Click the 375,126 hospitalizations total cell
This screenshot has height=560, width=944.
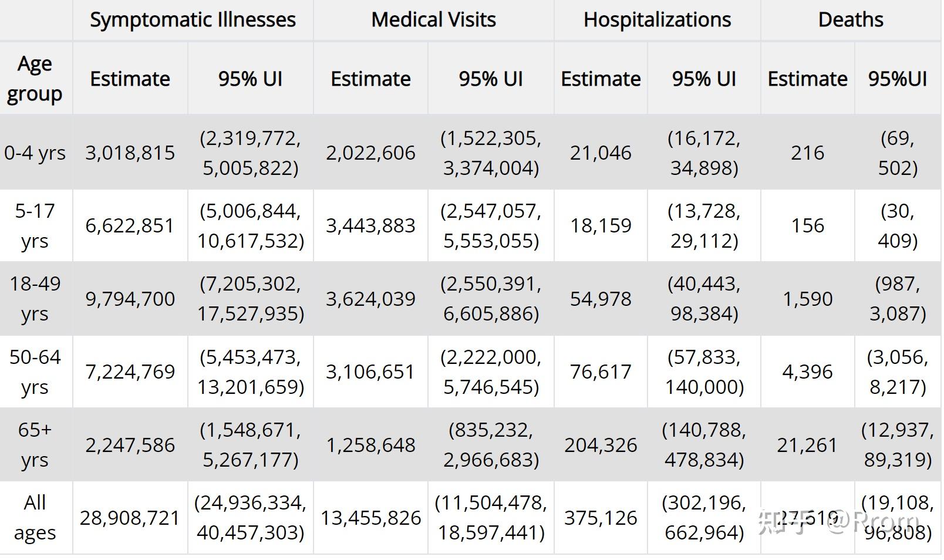pyautogui.click(x=601, y=518)
